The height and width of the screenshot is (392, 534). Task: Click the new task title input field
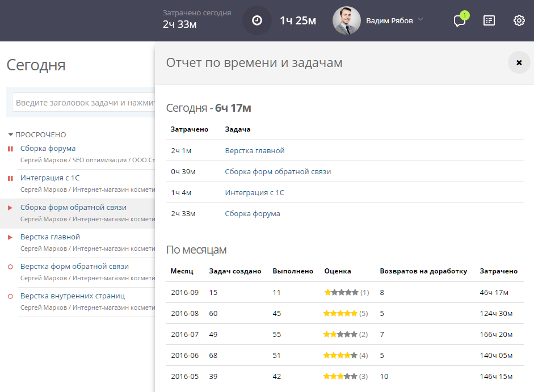point(84,103)
